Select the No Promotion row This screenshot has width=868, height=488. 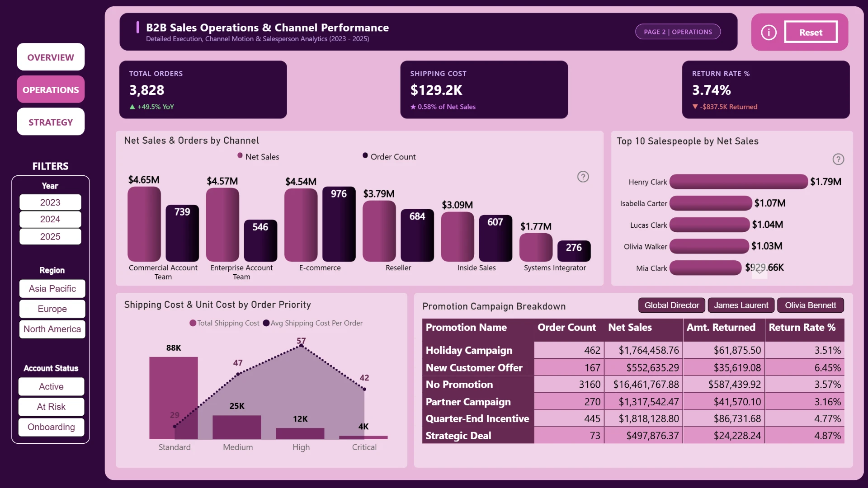tap(633, 385)
